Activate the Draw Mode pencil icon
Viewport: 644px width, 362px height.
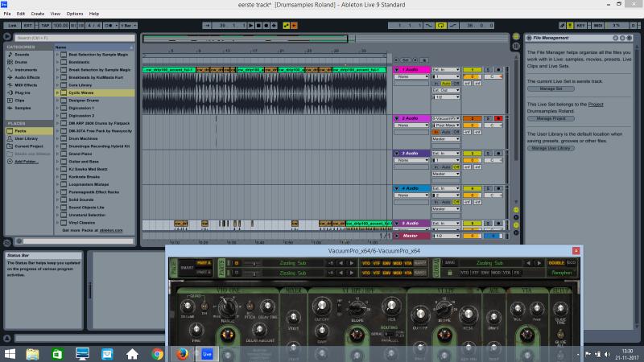pyautogui.click(x=562, y=26)
